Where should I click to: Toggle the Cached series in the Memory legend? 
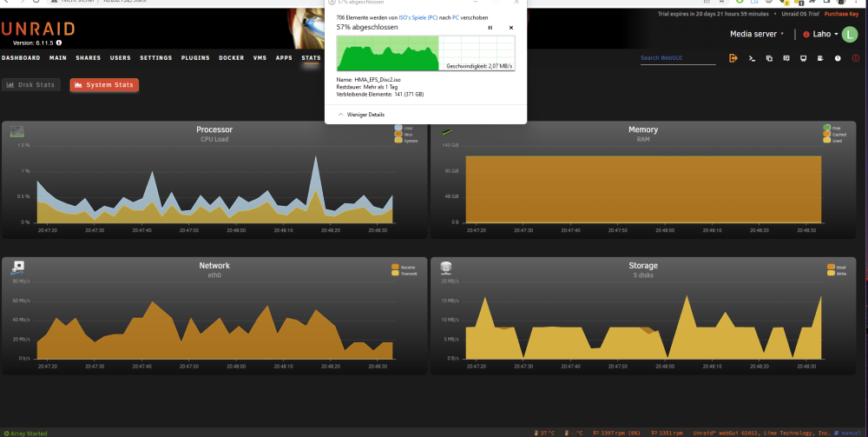[x=834, y=135]
